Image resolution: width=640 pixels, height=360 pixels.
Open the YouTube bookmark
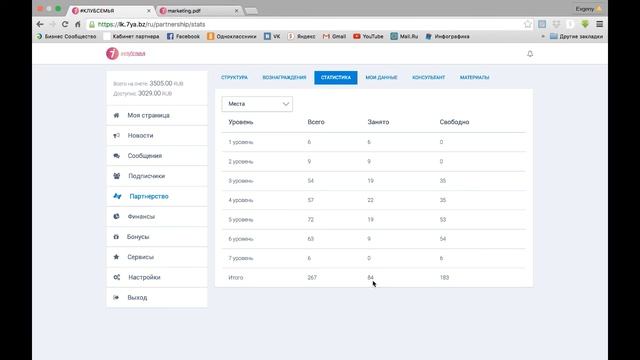point(368,36)
